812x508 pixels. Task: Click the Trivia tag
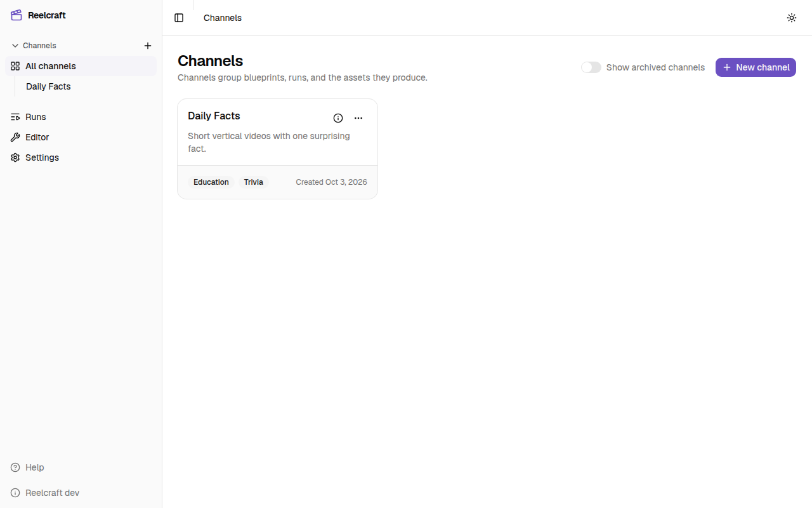254,182
